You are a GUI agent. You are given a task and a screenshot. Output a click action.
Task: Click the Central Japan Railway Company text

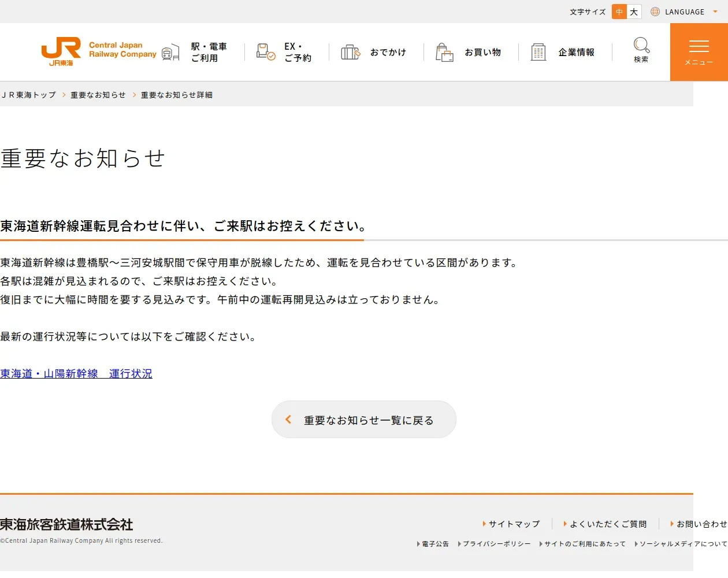[x=122, y=50]
